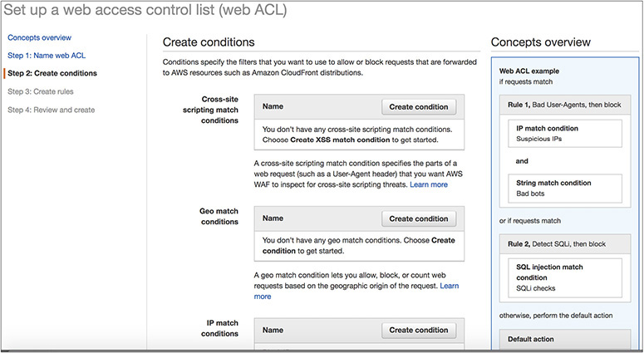
Task: Select Step 2: Create conditions
Action: pyautogui.click(x=52, y=73)
